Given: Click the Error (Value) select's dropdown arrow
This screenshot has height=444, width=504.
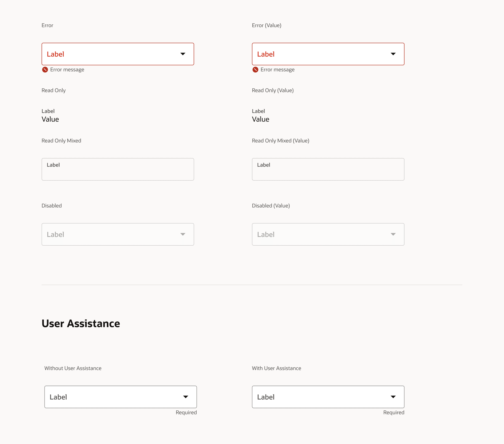Looking at the screenshot, I should [x=393, y=54].
